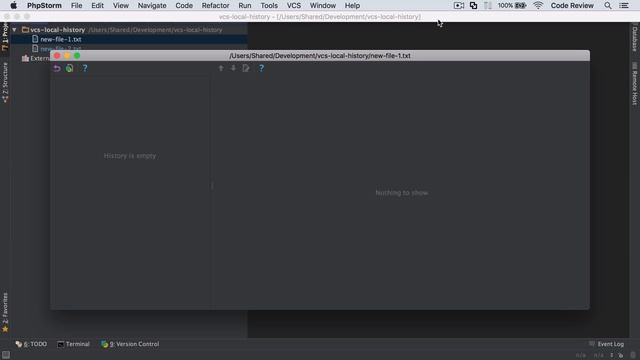
Task: Open the Window menu
Action: (322, 6)
